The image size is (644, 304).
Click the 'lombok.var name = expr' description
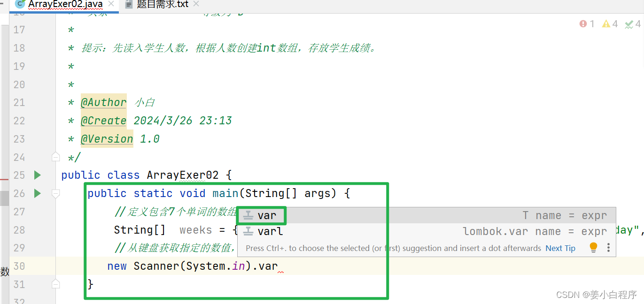pyautogui.click(x=535, y=231)
